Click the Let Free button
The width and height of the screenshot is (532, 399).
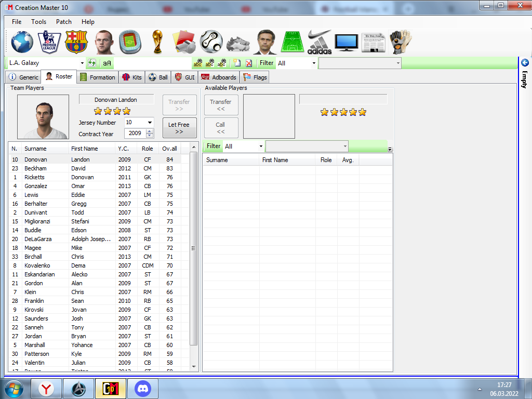[x=179, y=128]
